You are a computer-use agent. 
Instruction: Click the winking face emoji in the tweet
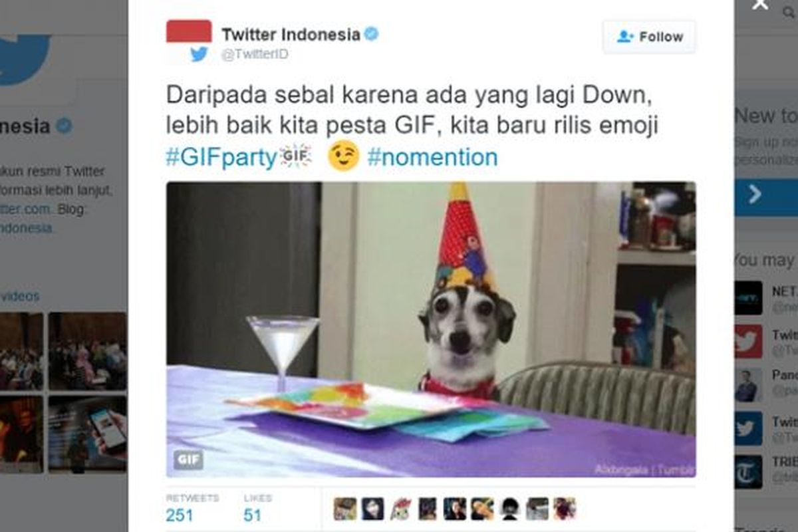point(344,156)
